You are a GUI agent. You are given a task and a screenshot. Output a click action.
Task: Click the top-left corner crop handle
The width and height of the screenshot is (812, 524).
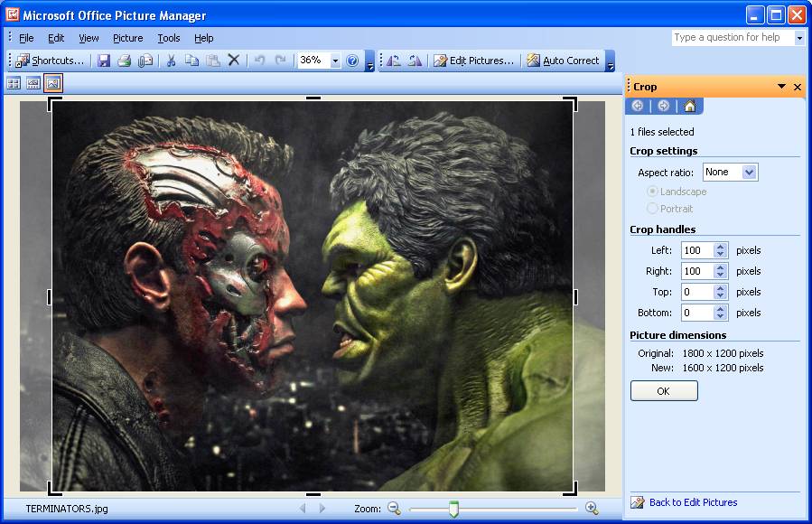(54, 102)
